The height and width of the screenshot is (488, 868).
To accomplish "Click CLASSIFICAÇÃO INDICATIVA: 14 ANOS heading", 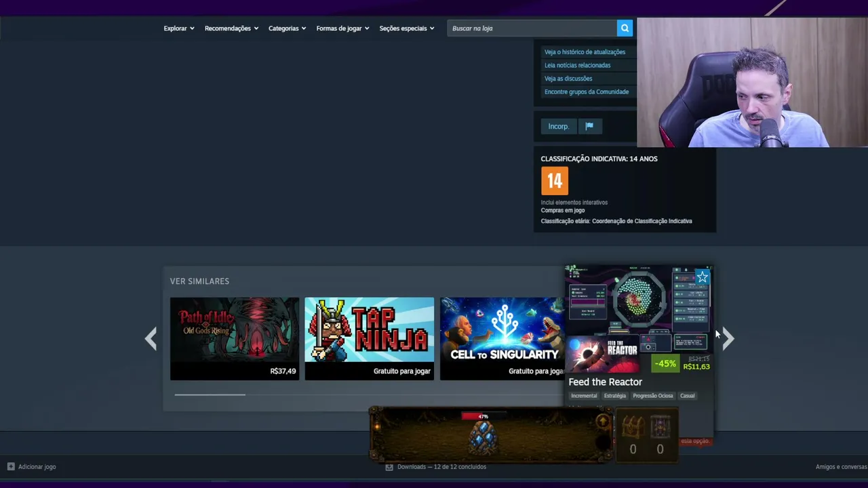I will pos(599,159).
